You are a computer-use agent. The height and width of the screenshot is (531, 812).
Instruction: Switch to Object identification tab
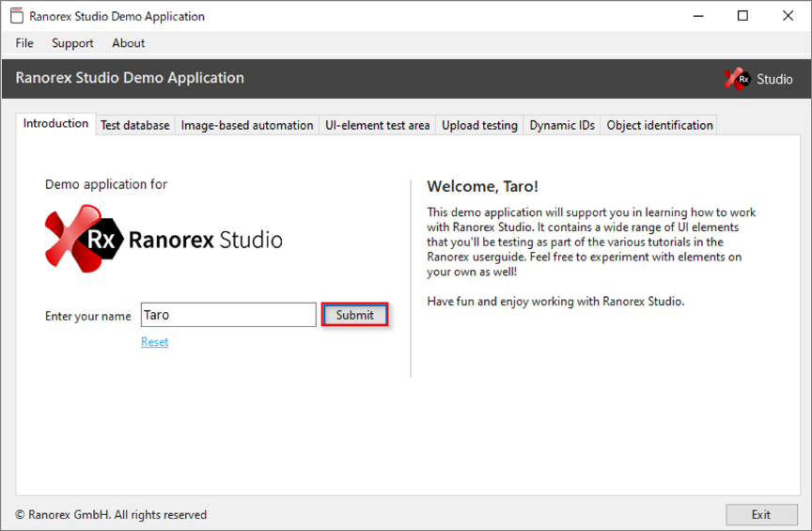(x=659, y=125)
